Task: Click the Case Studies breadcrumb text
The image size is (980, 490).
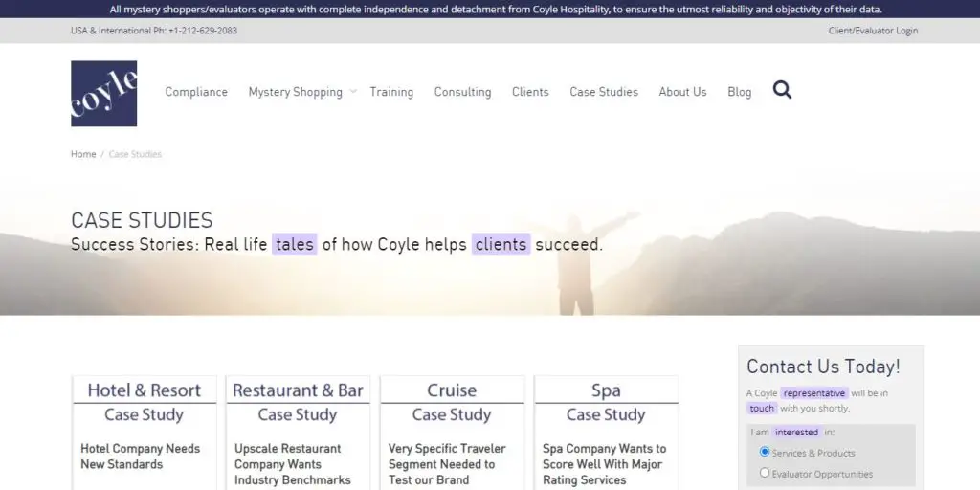Action: point(135,154)
